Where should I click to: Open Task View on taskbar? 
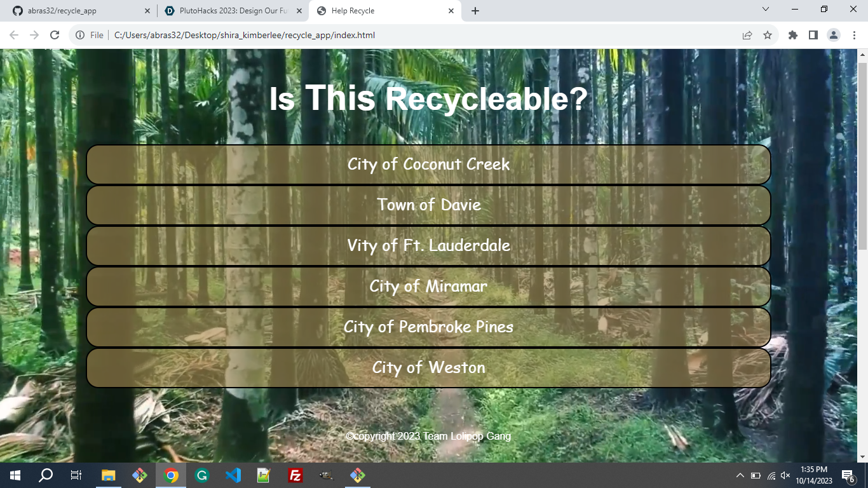pos(76,475)
